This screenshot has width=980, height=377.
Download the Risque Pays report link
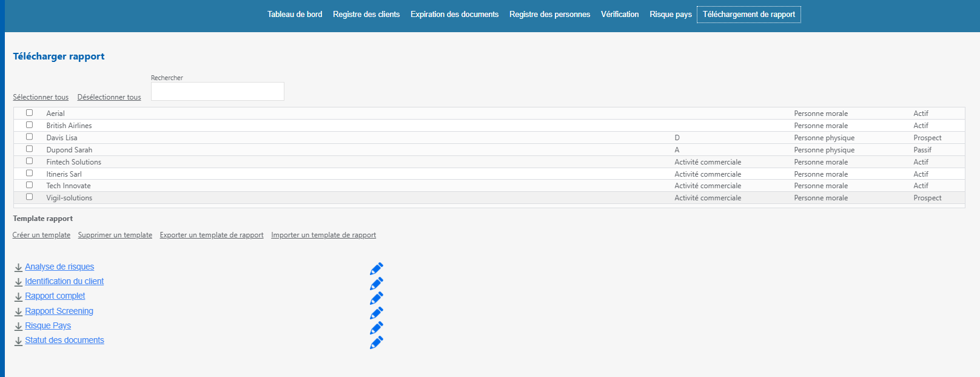[x=48, y=325]
